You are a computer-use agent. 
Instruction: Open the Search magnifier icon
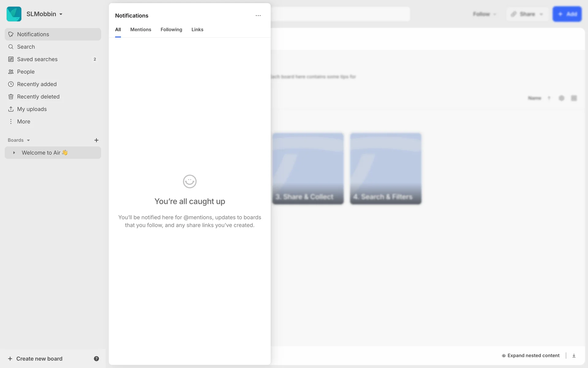tap(11, 47)
